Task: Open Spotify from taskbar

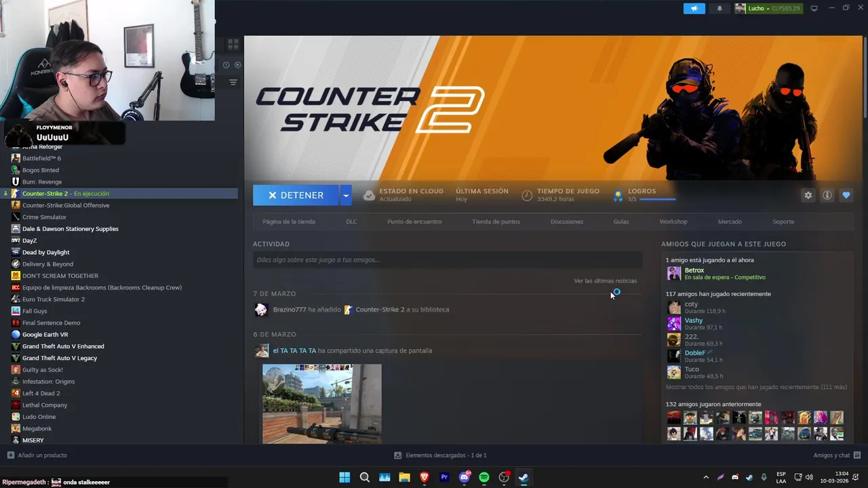Action: coord(484,477)
